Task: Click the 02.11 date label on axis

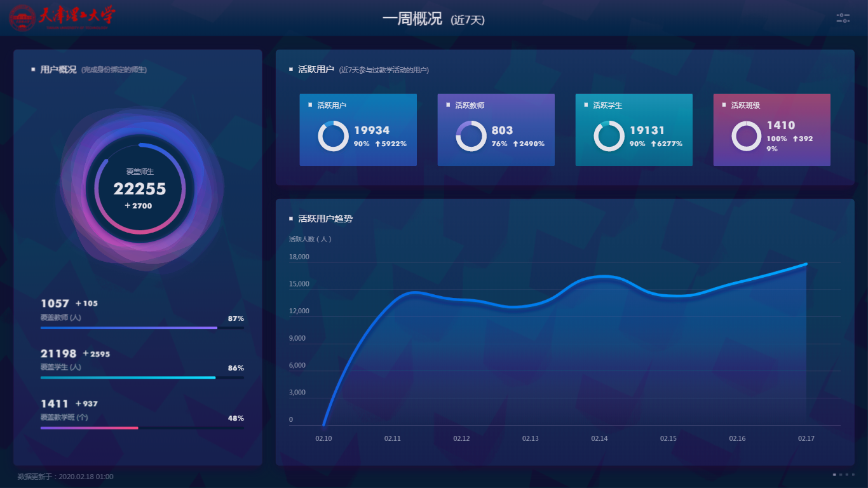Action: (x=393, y=438)
